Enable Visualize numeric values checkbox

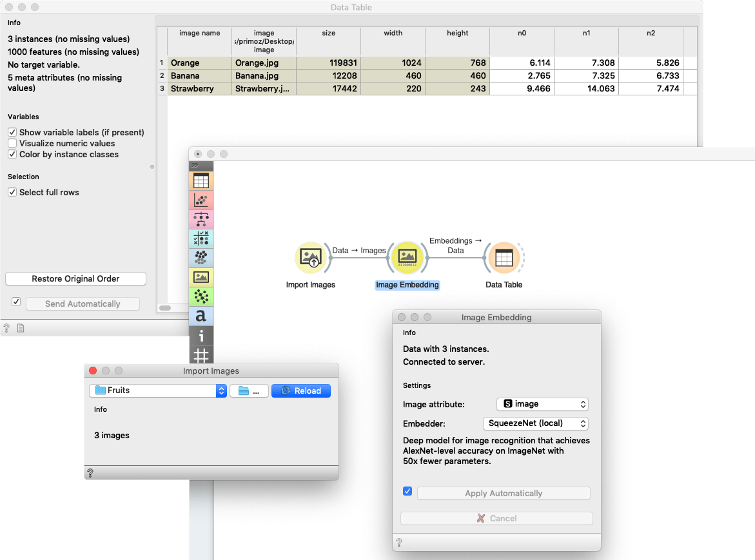(x=12, y=143)
